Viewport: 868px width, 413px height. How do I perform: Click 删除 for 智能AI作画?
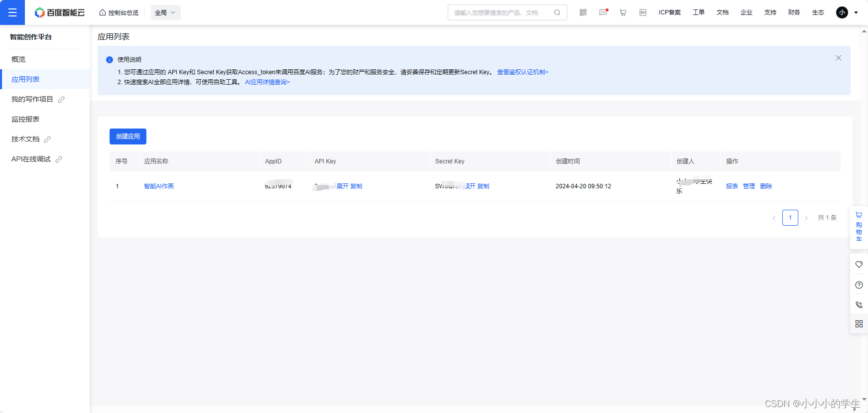coord(766,186)
